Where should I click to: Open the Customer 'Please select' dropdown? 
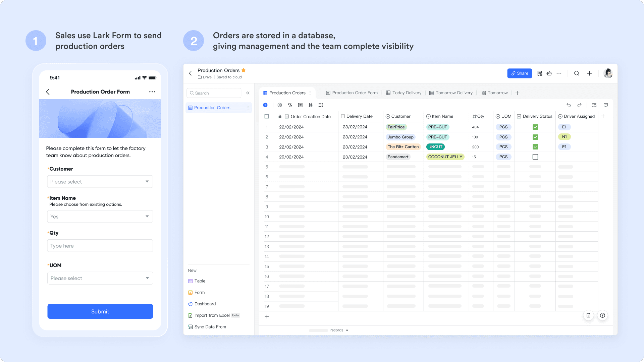(x=100, y=181)
